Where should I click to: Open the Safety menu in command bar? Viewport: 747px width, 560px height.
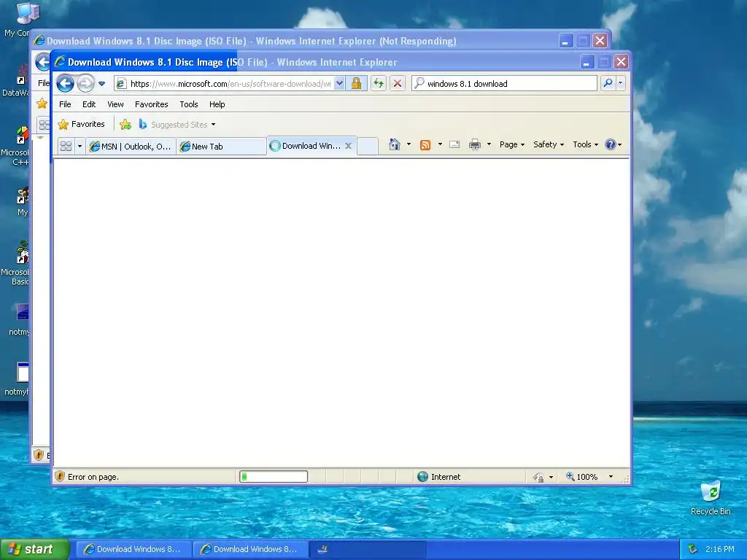pos(549,144)
